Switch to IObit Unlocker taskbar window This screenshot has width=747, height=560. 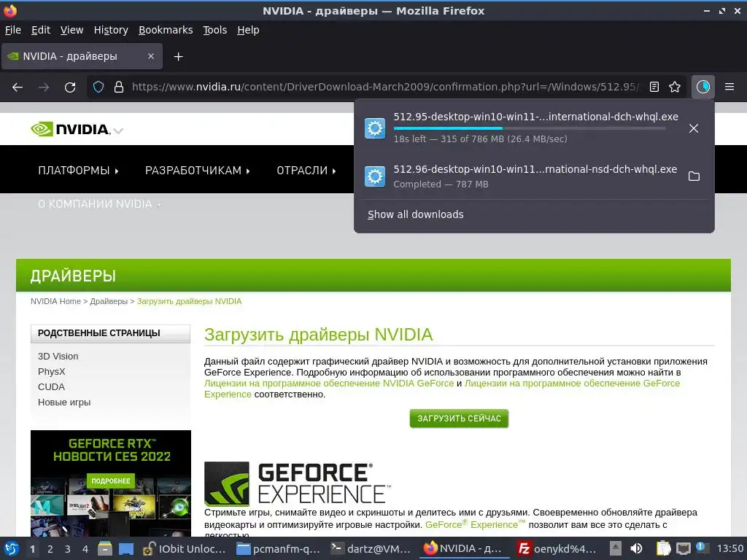click(185, 549)
